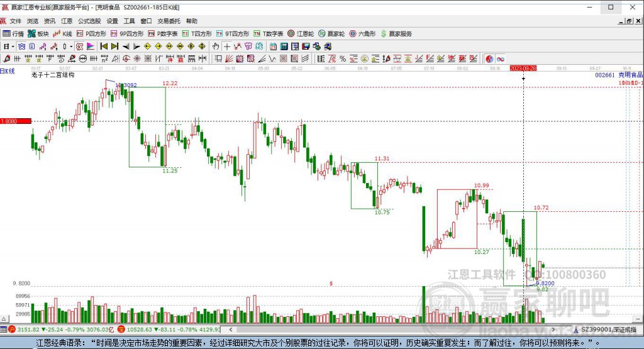Open the T数字表 tool
The width and height of the screenshot is (644, 349).
tap(268, 34)
